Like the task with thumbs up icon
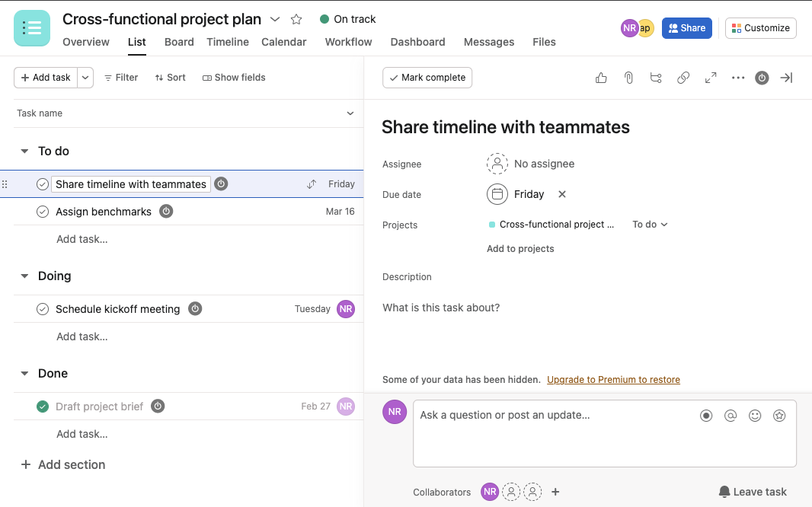 point(601,78)
